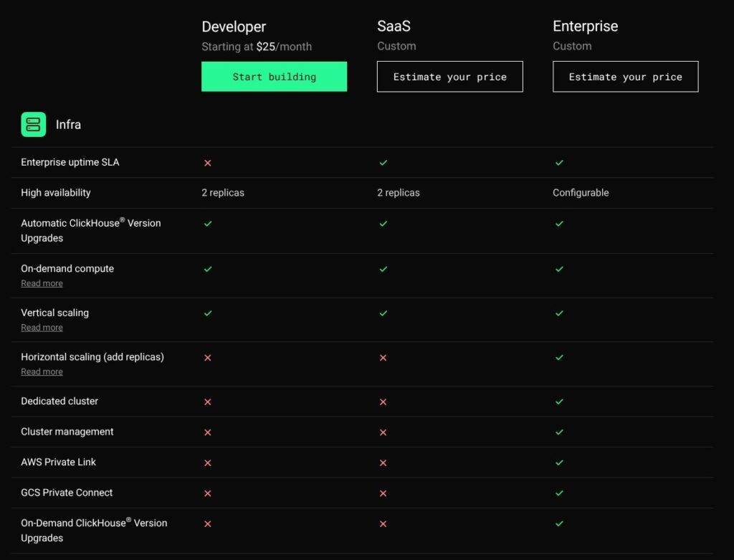Click Starting at $25/month price text
Image resolution: width=734 pixels, height=560 pixels.
click(257, 47)
